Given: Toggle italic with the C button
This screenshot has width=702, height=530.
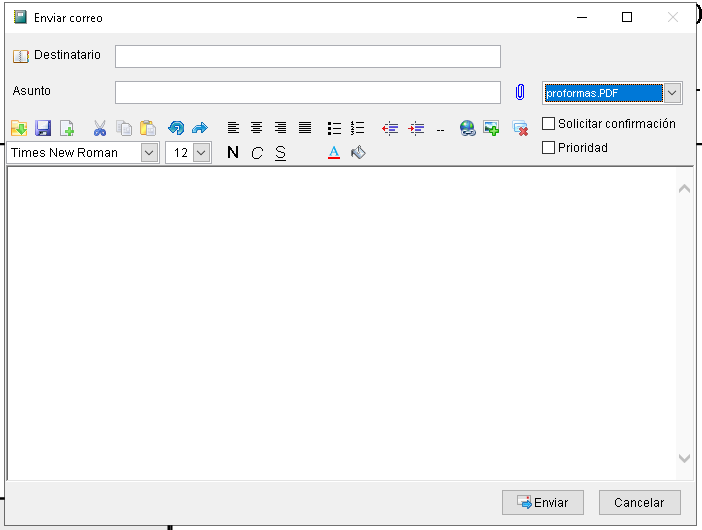Looking at the screenshot, I should tap(257, 153).
